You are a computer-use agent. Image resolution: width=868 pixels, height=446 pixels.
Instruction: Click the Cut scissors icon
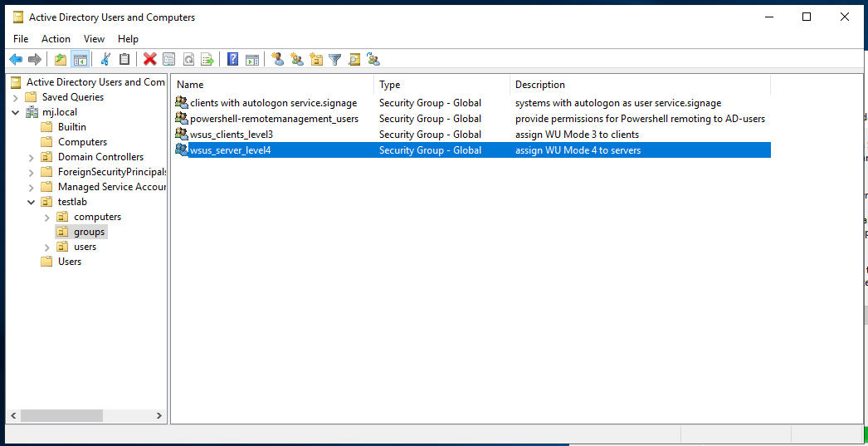pyautogui.click(x=105, y=59)
